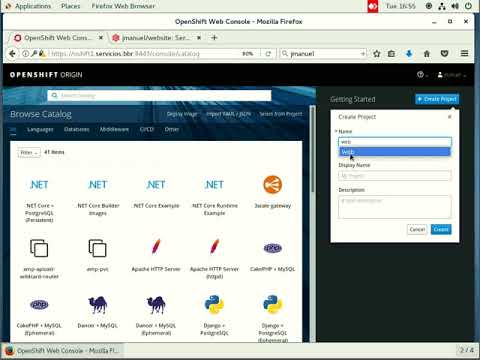The height and width of the screenshot is (360, 480).
Task: Focus the Display Name input field
Action: tap(395, 176)
